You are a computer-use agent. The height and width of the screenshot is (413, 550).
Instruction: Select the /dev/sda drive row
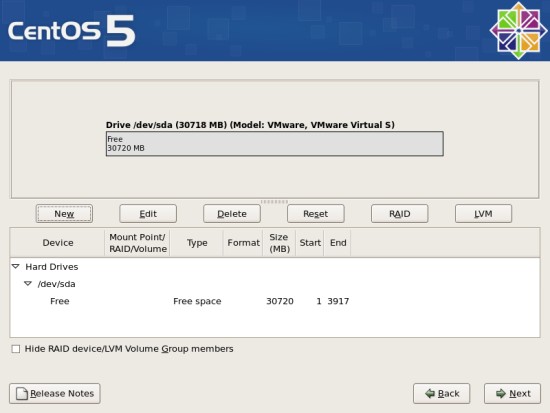pyautogui.click(x=275, y=284)
